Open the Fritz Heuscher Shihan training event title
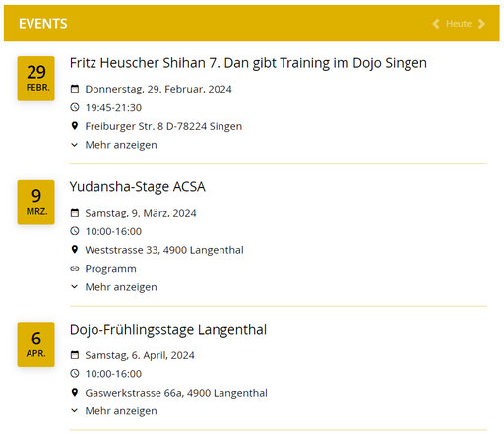 click(248, 63)
